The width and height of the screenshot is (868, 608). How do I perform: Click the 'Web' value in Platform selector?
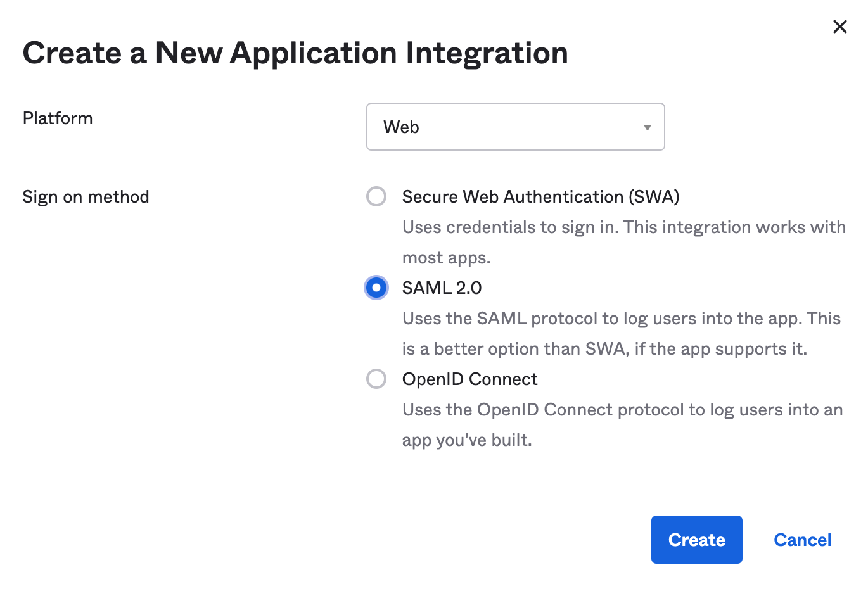click(x=402, y=127)
